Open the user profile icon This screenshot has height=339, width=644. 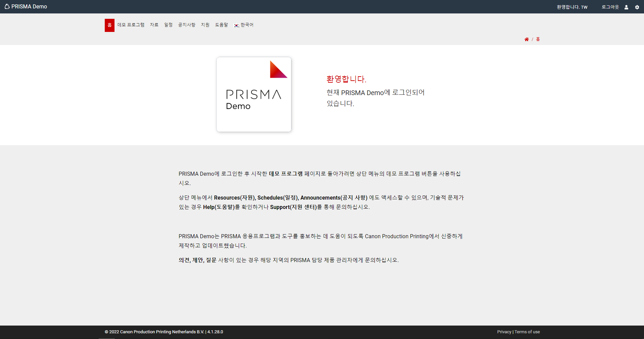pos(626,7)
